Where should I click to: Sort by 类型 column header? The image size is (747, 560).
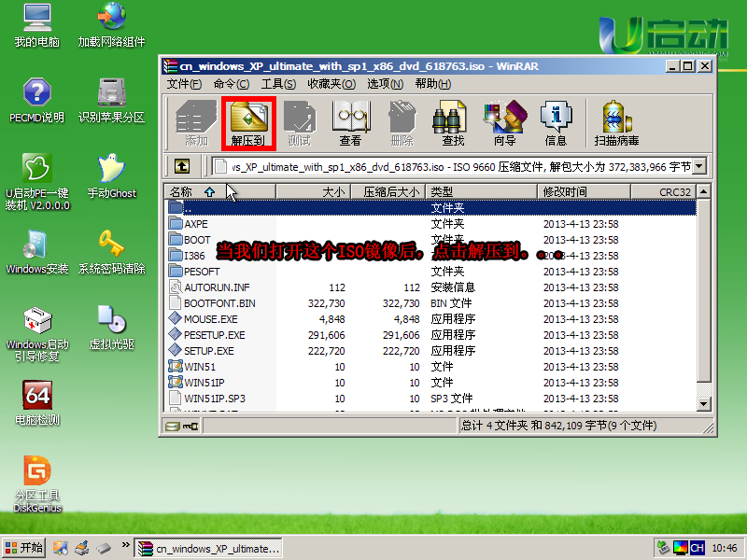[x=481, y=192]
